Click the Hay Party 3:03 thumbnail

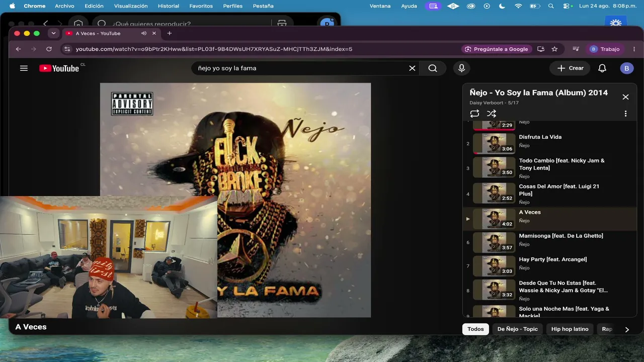pos(494,266)
